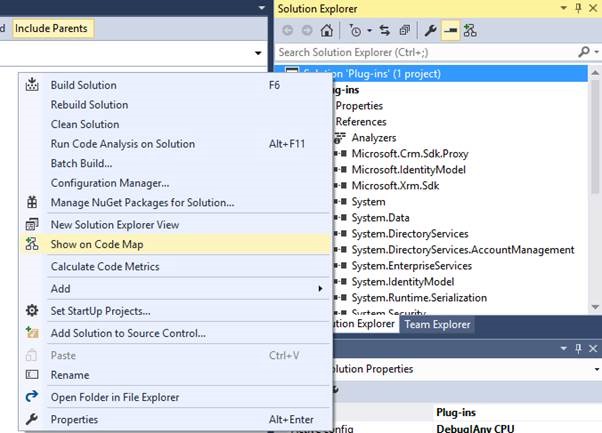The height and width of the screenshot is (433, 602).
Task: Click the Home icon in Solution Explorer toolbar
Action: tap(326, 30)
